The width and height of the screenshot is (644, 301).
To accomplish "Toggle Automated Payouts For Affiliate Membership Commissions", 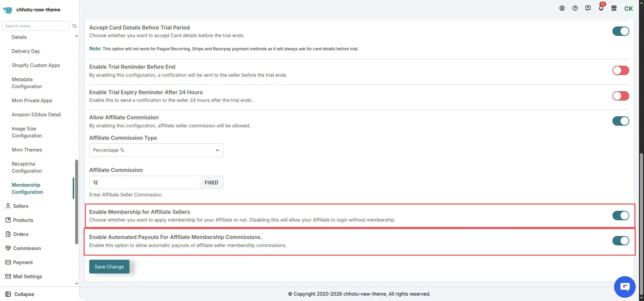I will coord(621,241).
